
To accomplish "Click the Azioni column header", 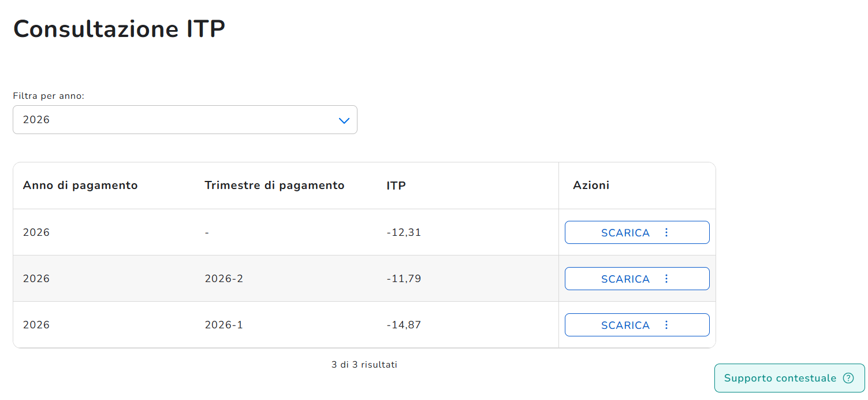I will coord(591,186).
